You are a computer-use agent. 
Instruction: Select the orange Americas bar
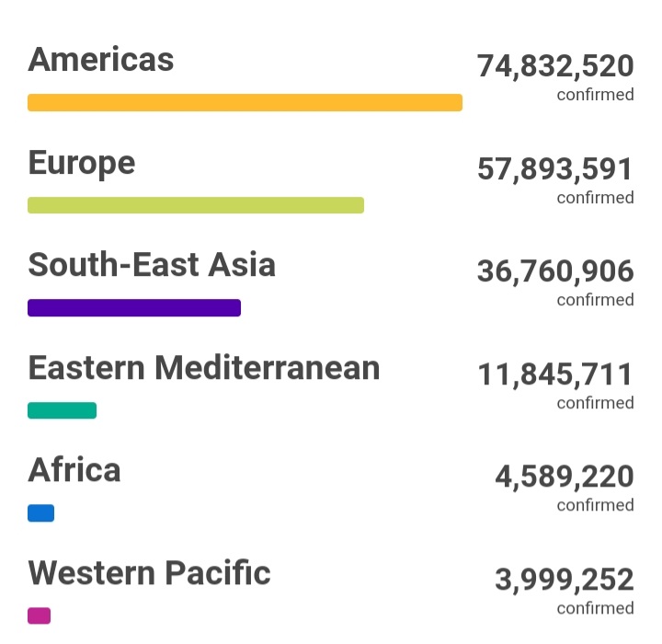coord(245,102)
